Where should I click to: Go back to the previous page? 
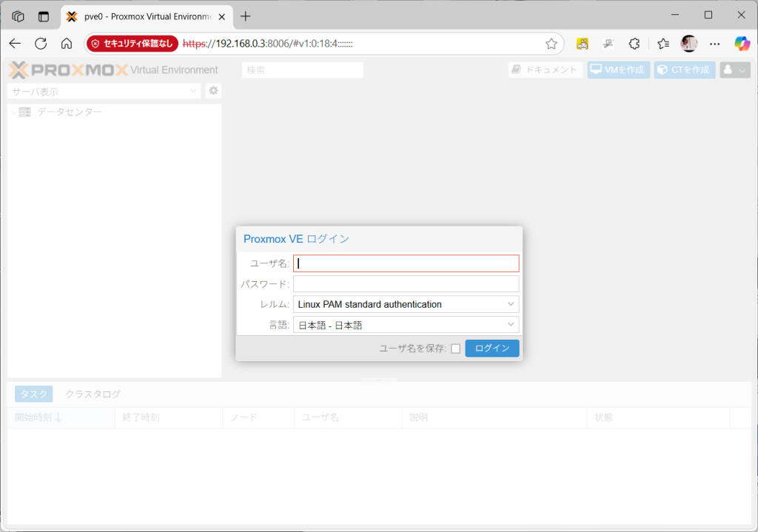pos(15,44)
